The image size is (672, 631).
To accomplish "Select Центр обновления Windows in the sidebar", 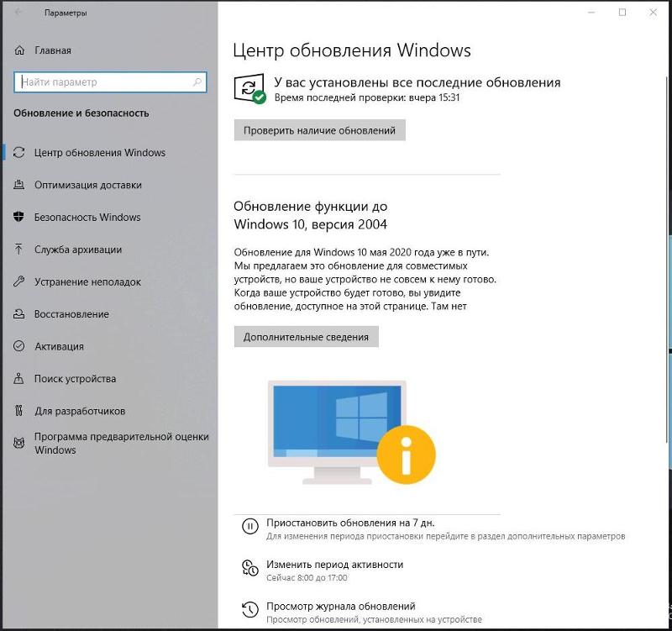I will coord(101,152).
